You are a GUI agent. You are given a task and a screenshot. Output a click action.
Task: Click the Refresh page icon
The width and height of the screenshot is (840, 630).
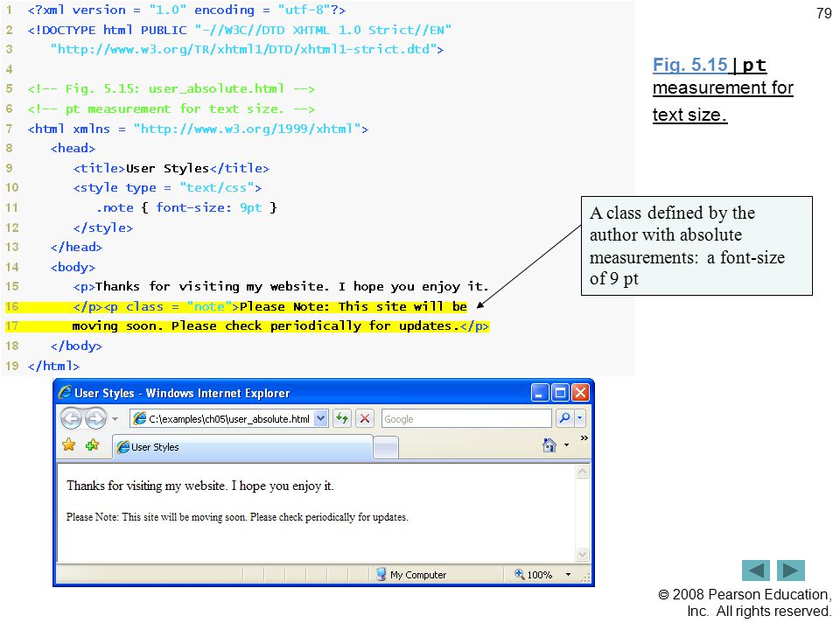(x=342, y=418)
